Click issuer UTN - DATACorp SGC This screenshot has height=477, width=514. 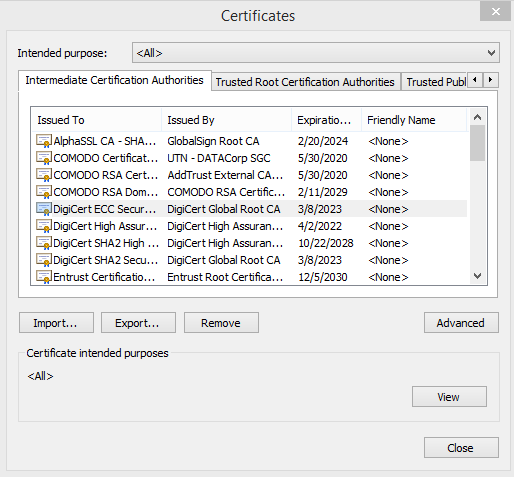tap(219, 158)
